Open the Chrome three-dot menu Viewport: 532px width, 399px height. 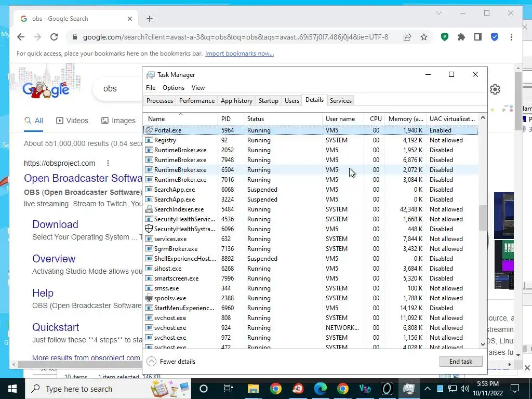pos(511,37)
